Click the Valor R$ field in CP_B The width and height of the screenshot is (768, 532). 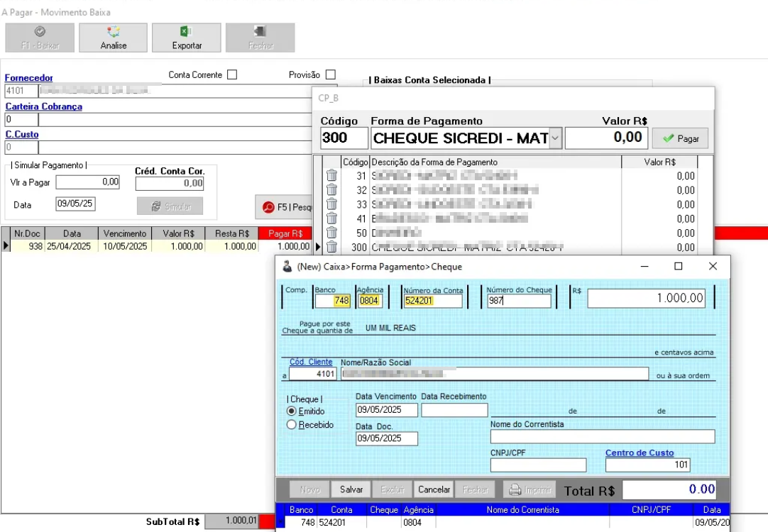[x=606, y=138]
